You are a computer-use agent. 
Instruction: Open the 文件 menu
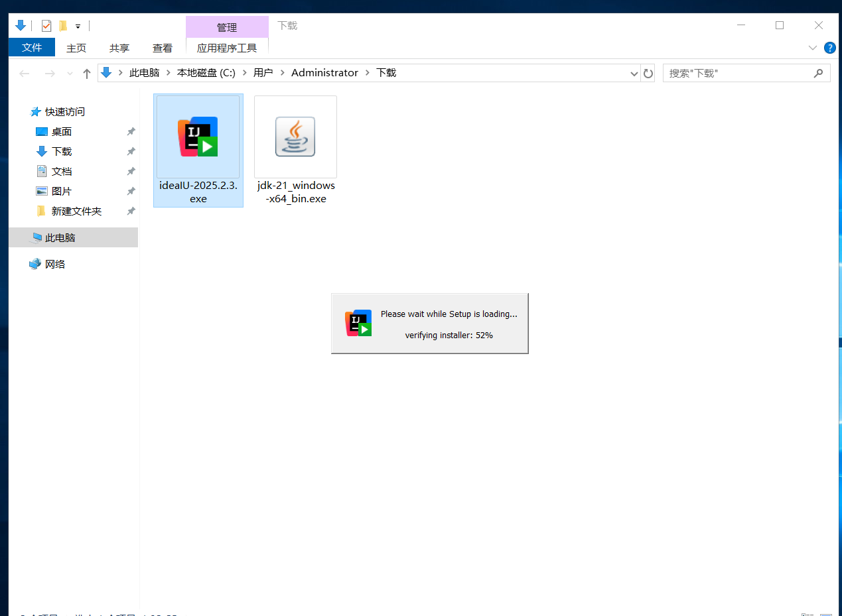(x=31, y=48)
